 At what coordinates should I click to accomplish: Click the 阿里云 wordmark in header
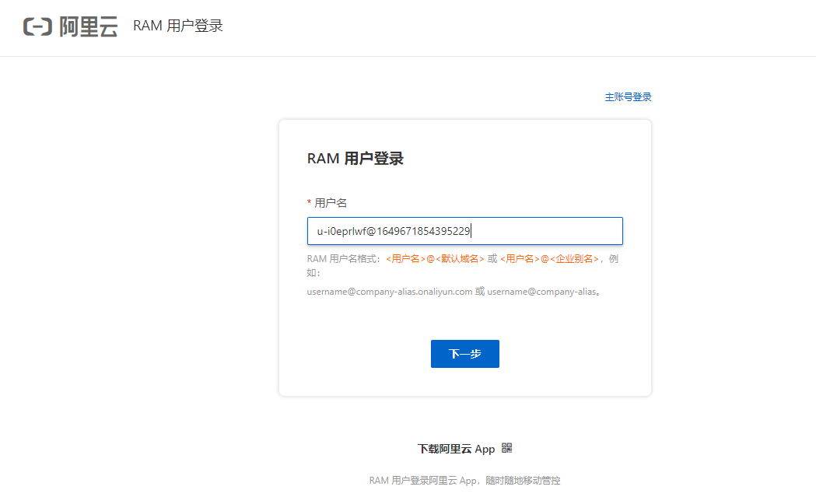click(89, 27)
